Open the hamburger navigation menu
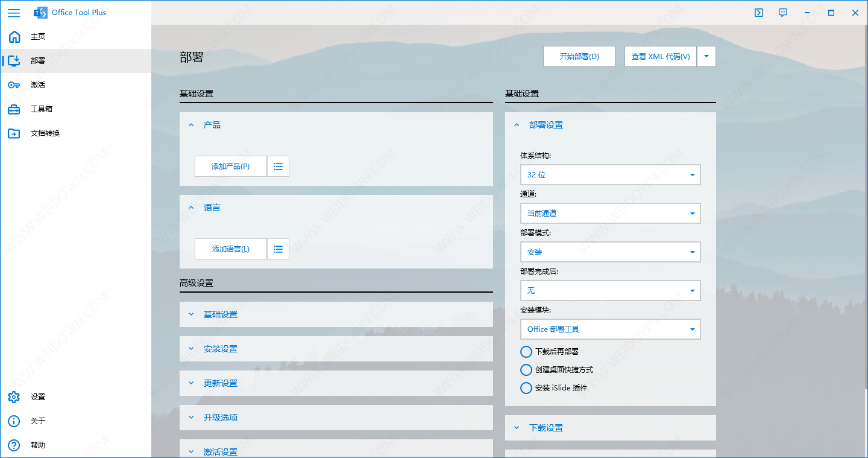Viewport: 868px width, 458px height. [14, 13]
